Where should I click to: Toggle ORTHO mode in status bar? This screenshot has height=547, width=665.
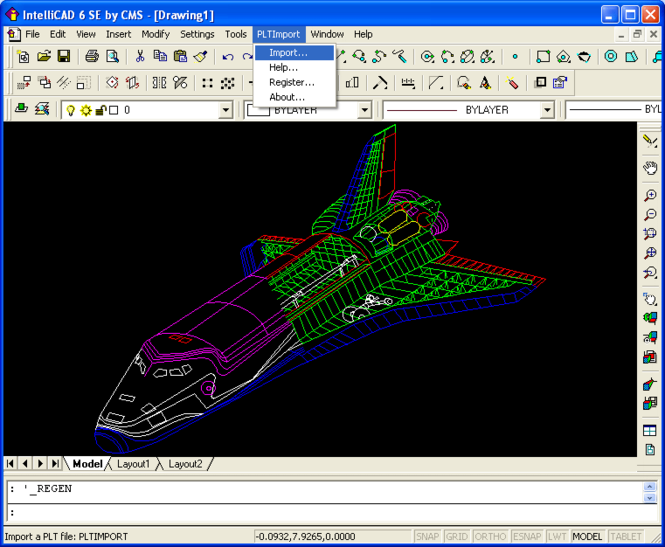click(x=490, y=537)
